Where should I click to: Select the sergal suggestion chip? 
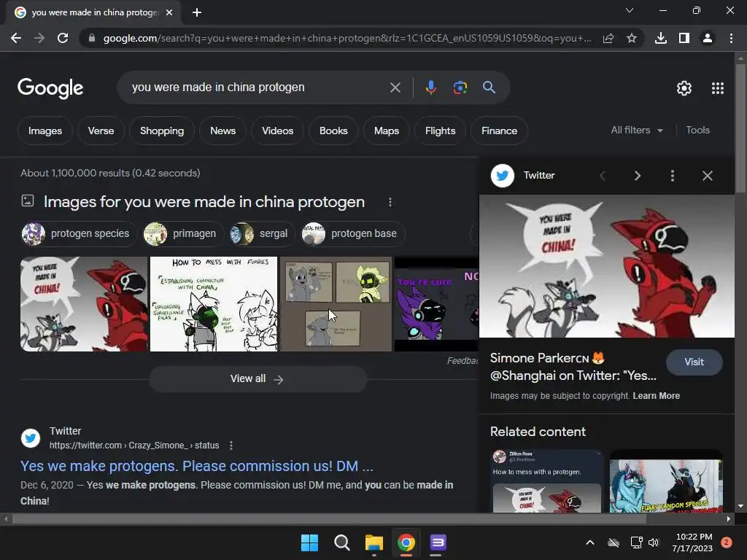click(263, 233)
